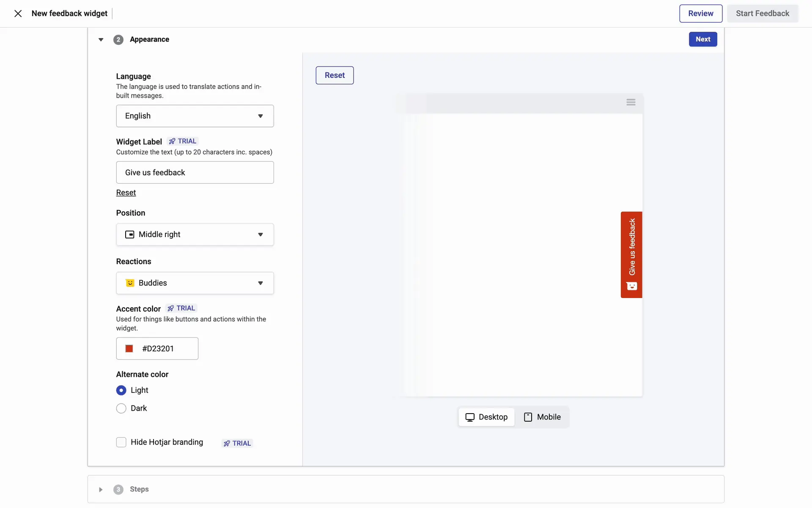Screen dimensions: 812x508
Task: Click the Reset link under Widget Label
Action: (x=126, y=193)
